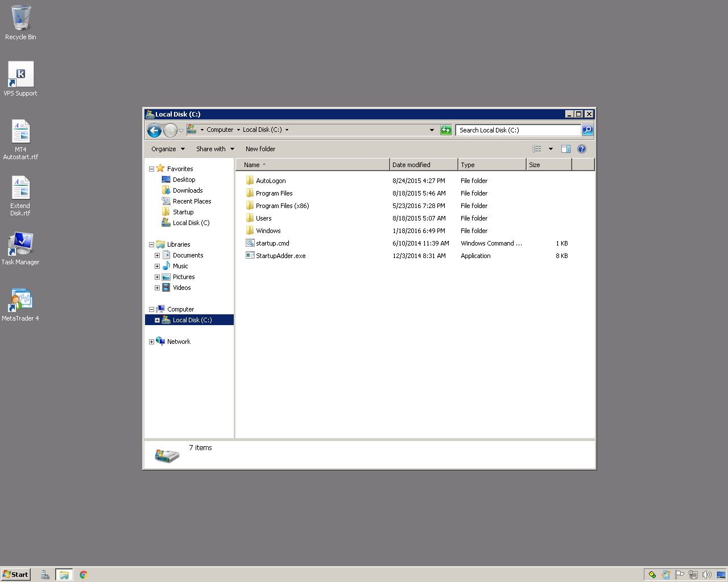Click the Start button
This screenshot has width=728, height=582.
coord(15,575)
